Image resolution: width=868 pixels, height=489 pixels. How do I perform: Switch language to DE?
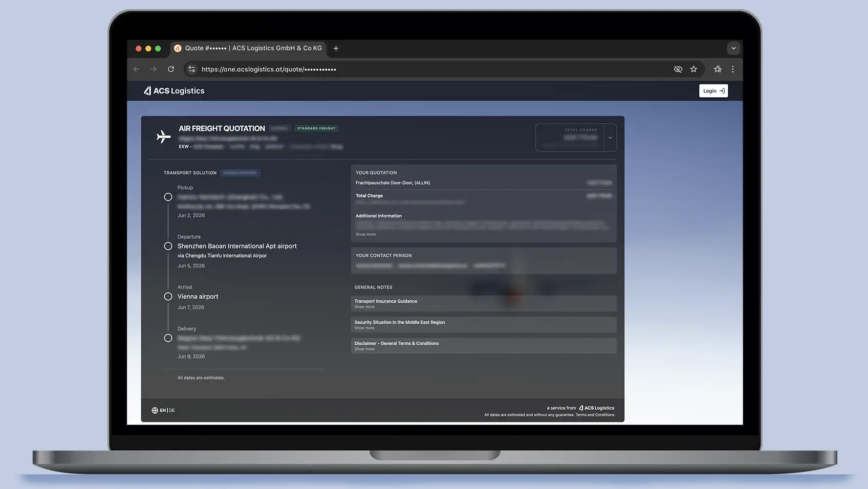click(x=172, y=411)
